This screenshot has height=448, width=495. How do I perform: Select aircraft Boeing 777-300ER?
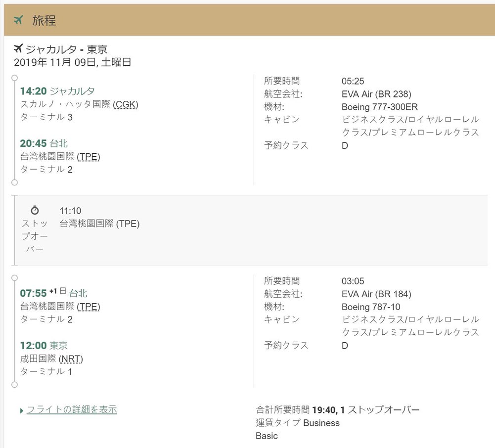point(379,107)
